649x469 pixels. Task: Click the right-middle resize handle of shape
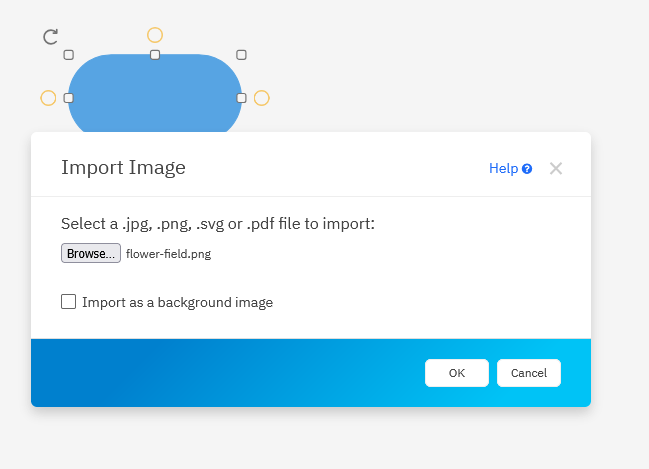coord(241,98)
